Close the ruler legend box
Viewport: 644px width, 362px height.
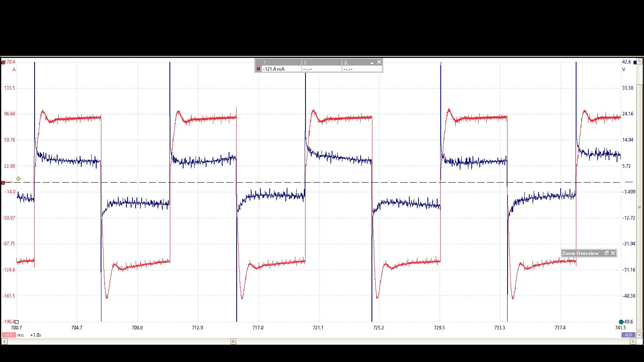point(379,62)
